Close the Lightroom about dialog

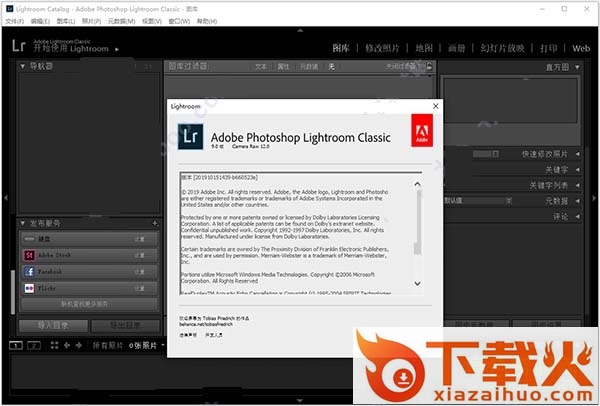[x=435, y=103]
